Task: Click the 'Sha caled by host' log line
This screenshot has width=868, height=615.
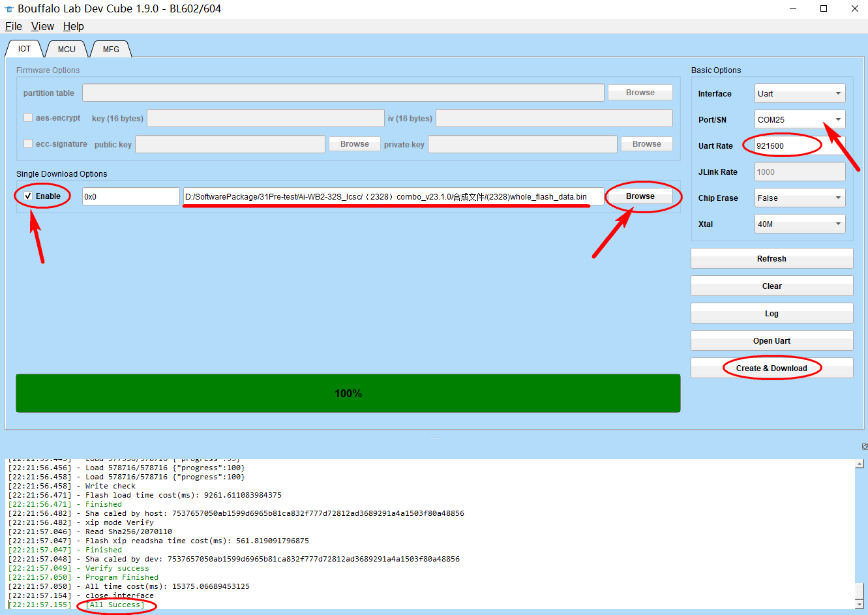Action: [236, 513]
